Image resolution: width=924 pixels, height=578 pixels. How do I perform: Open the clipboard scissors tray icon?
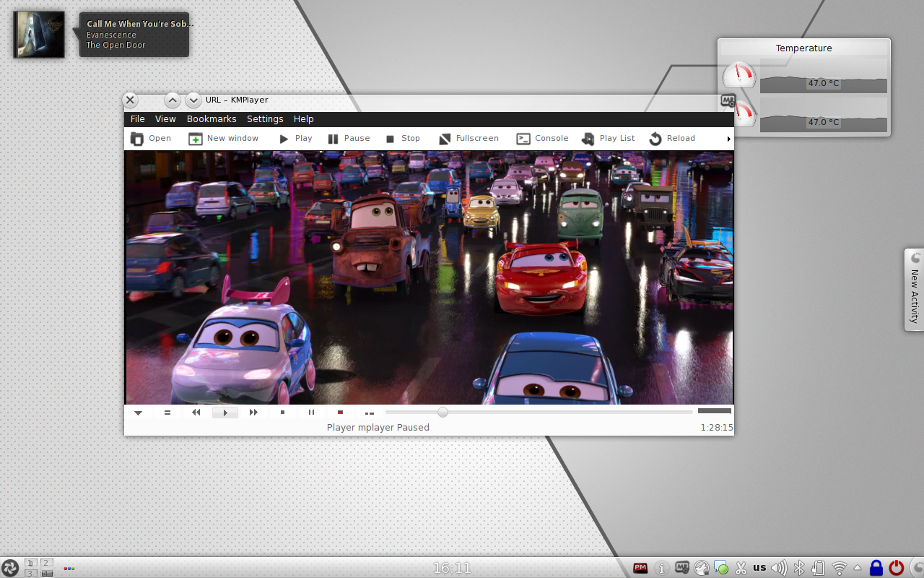[x=741, y=568]
